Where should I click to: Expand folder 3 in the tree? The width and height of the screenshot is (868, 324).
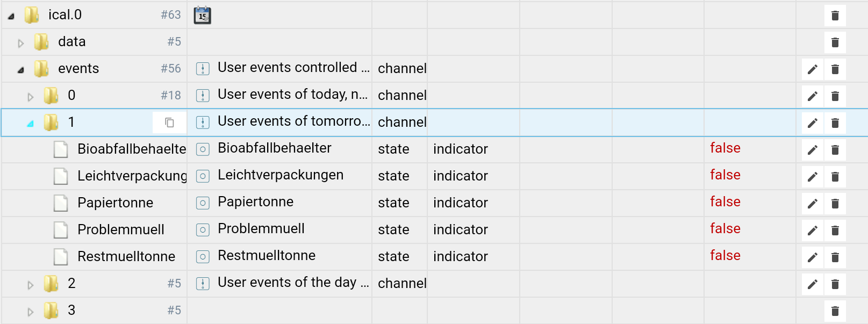(x=30, y=312)
